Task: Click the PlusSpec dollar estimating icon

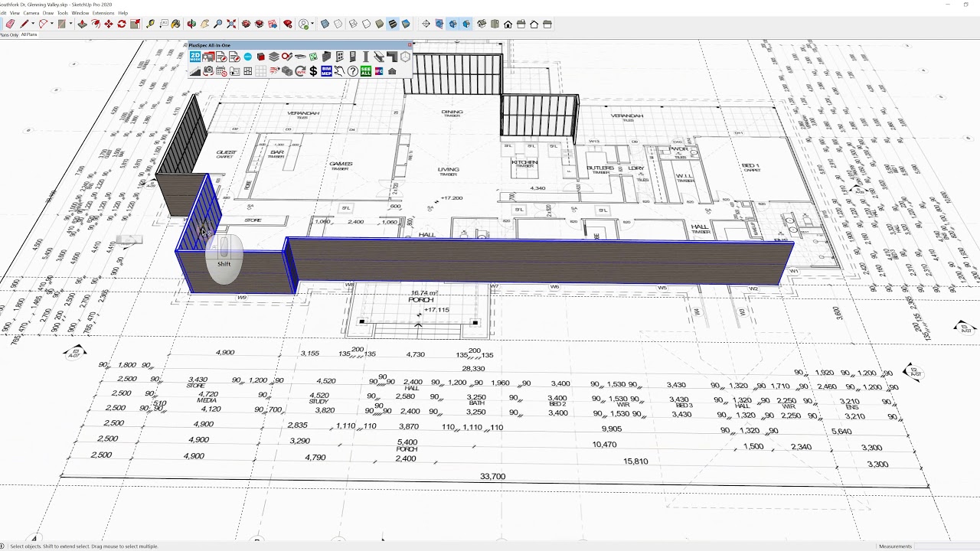Action: coord(313,71)
